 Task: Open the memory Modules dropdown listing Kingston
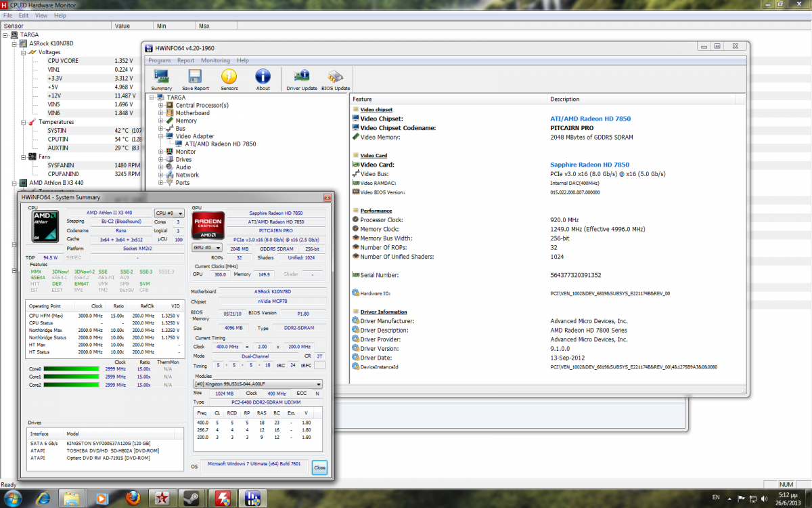tap(258, 384)
